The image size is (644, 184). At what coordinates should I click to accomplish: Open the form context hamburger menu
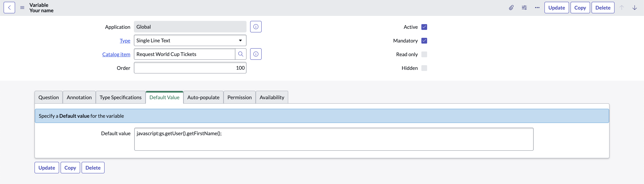22,8
